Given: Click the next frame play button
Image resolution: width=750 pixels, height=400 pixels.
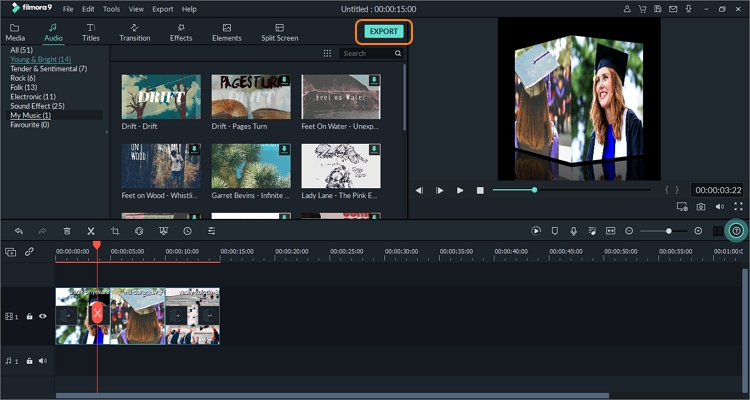Looking at the screenshot, I should pyautogui.click(x=440, y=190).
